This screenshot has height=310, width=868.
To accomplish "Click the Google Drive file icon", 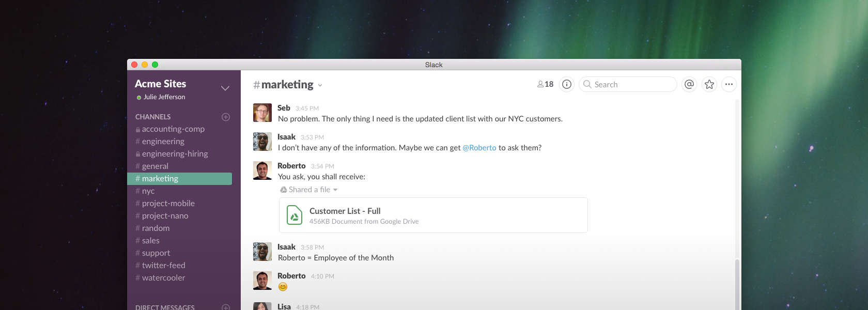I will tap(295, 215).
